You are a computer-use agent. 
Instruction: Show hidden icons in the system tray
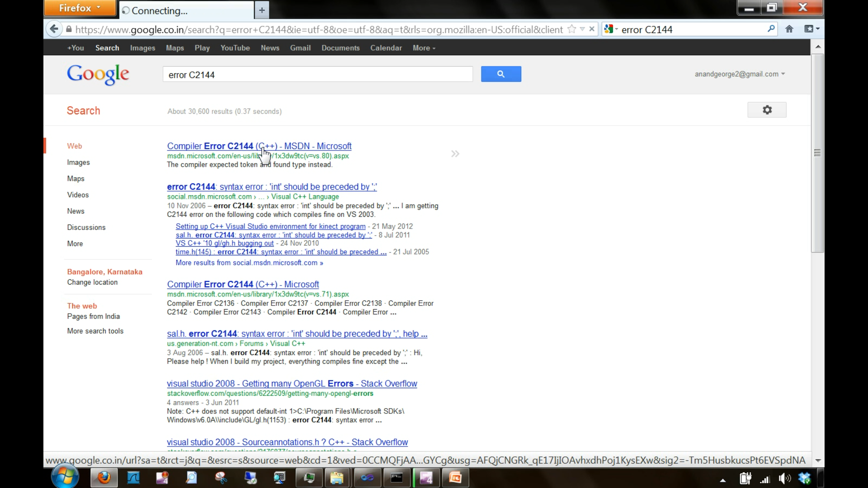(722, 480)
